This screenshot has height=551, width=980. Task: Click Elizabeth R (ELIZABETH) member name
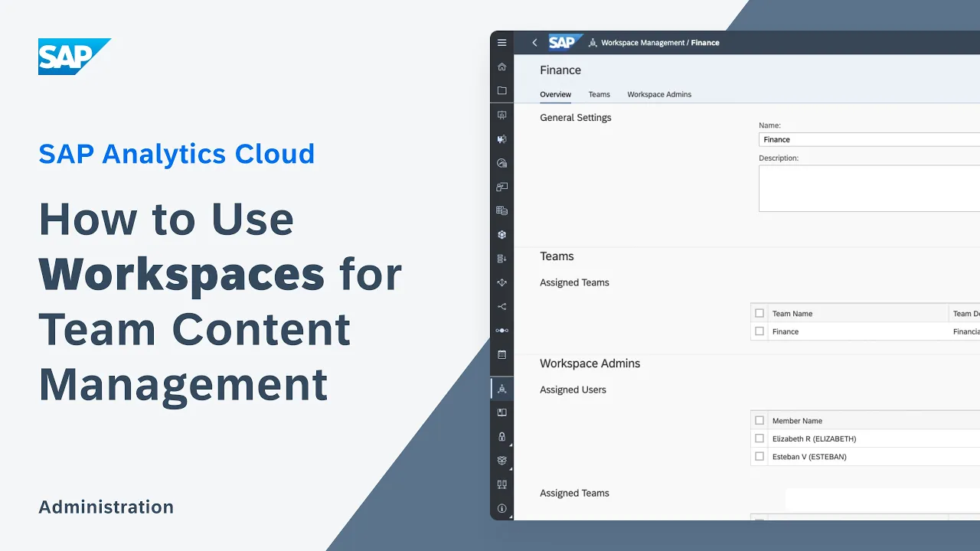point(814,439)
